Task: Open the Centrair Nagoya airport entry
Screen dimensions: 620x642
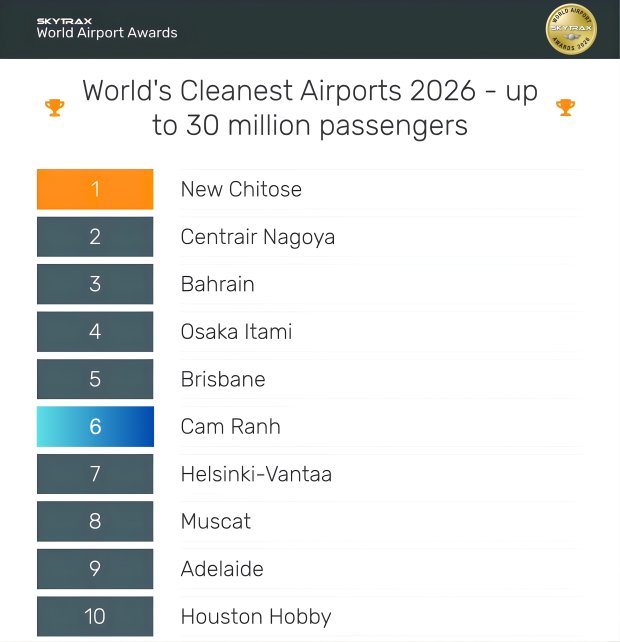Action: [x=257, y=237]
